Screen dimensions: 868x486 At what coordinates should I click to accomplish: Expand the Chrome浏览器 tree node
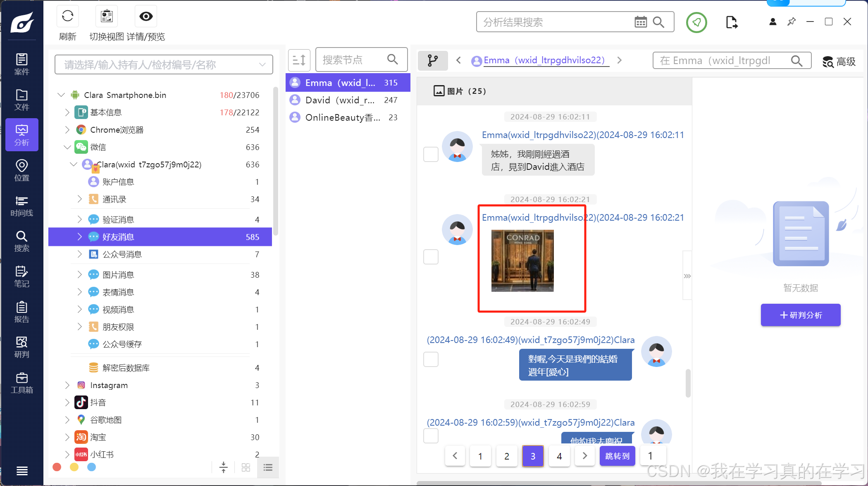pyautogui.click(x=67, y=130)
